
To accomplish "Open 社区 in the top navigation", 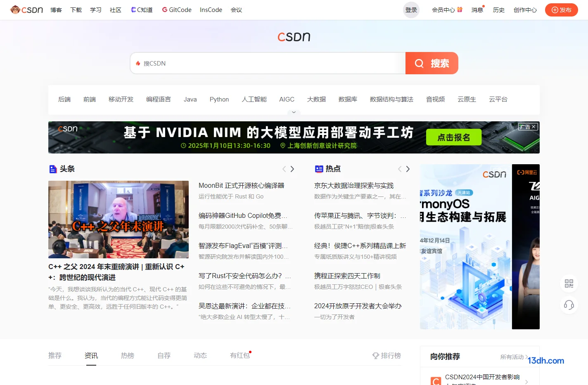I will (x=116, y=10).
